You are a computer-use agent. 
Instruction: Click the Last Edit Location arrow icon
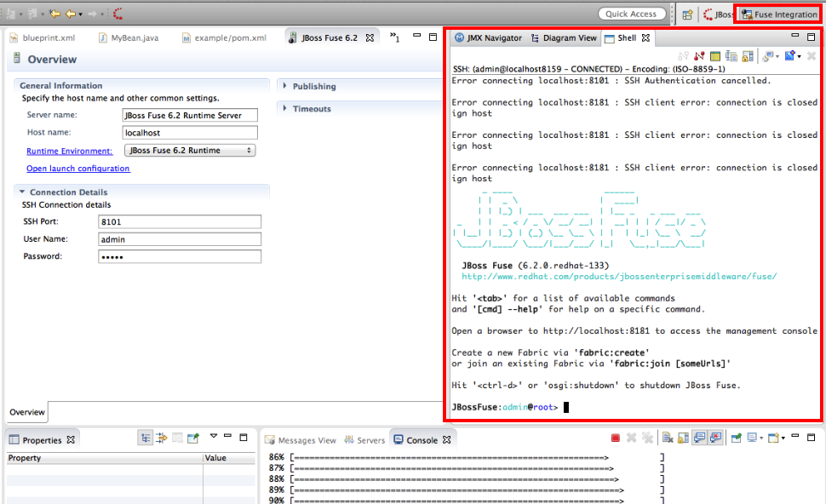point(54,14)
